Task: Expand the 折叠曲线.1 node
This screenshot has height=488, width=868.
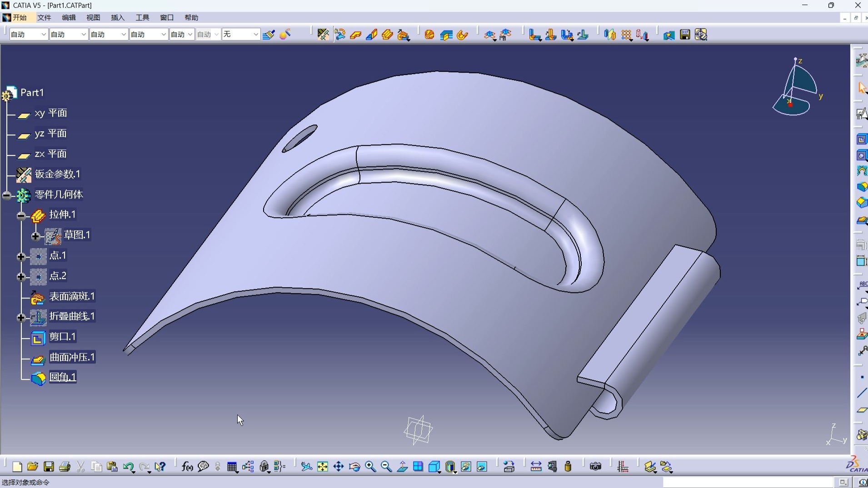Action: (x=21, y=317)
